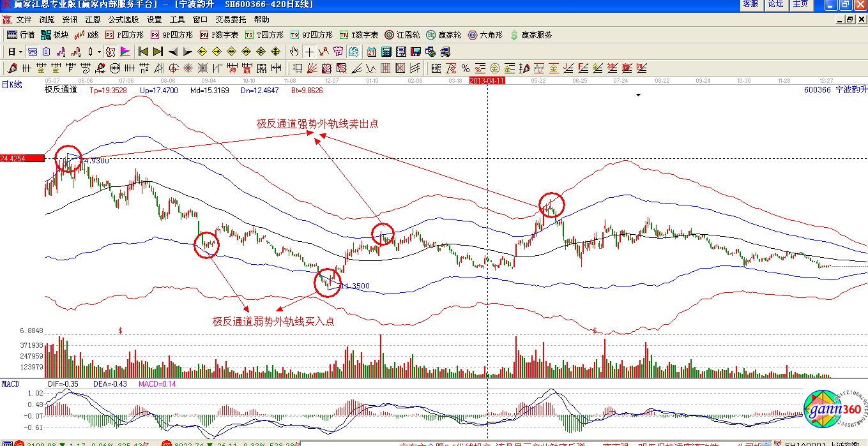Click the 江恩轮 Gann wheel icon
Screen dimensions: 868x446
click(x=402, y=35)
